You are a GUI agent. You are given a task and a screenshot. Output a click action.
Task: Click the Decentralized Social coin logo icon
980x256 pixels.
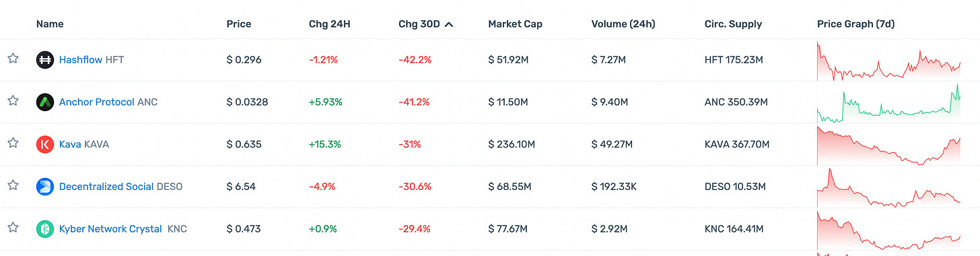[x=44, y=187]
